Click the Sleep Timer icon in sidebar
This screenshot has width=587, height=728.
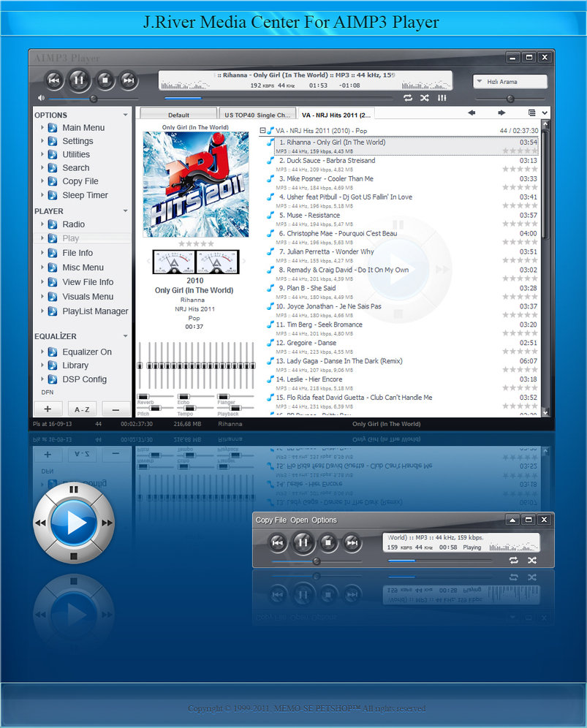(53, 195)
